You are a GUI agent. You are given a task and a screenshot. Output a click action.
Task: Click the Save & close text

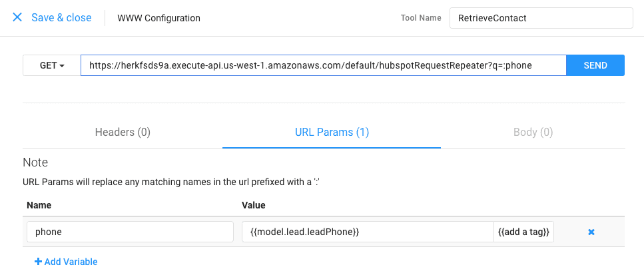[x=61, y=18]
